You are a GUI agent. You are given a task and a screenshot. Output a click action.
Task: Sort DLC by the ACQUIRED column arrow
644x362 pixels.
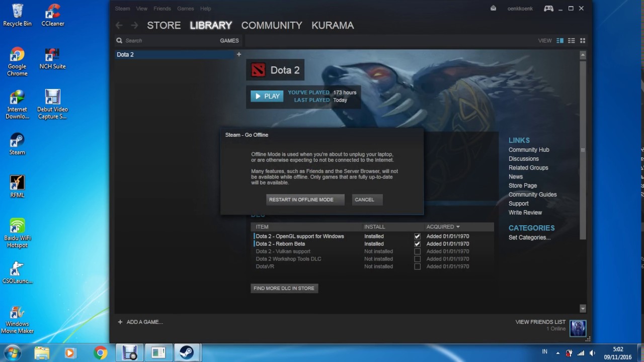tap(458, 227)
